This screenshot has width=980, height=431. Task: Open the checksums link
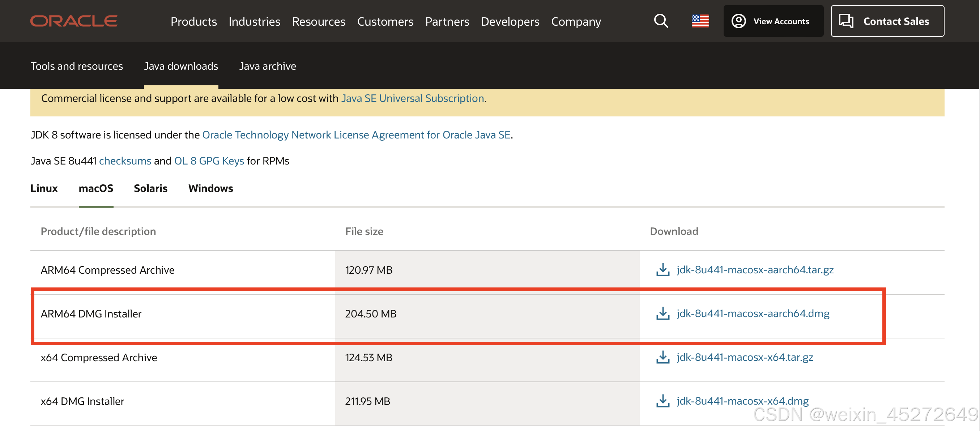coord(125,161)
